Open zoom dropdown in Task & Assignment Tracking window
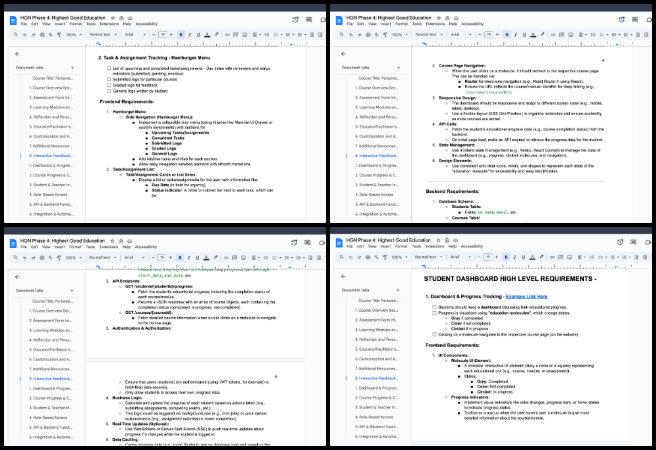This screenshot has width=656, height=450. click(74, 34)
